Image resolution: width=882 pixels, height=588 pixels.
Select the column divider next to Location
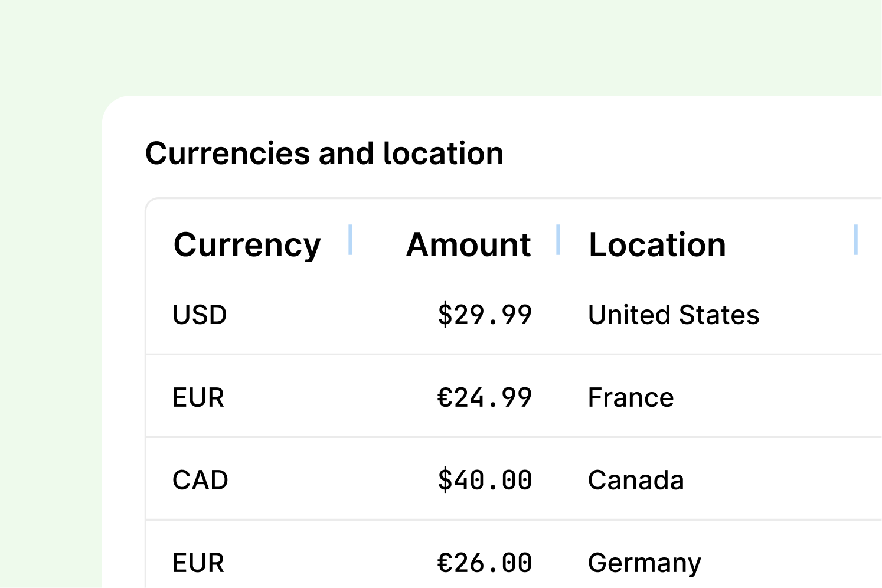[857, 239]
